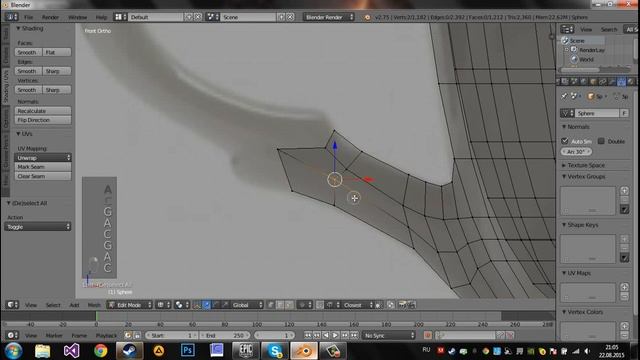Screen dimensions: 640x360
Task: Open the Unwrap dropdown
Action: point(43,158)
